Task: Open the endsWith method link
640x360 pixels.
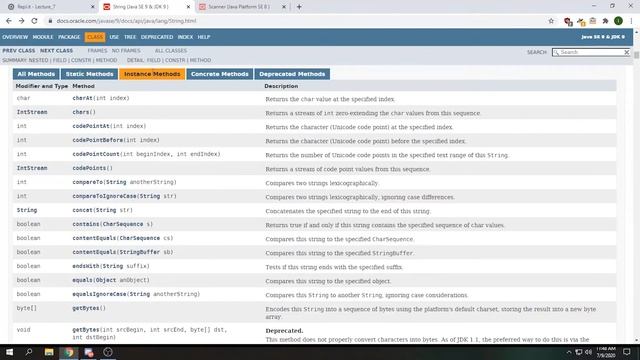Action: pos(86,266)
